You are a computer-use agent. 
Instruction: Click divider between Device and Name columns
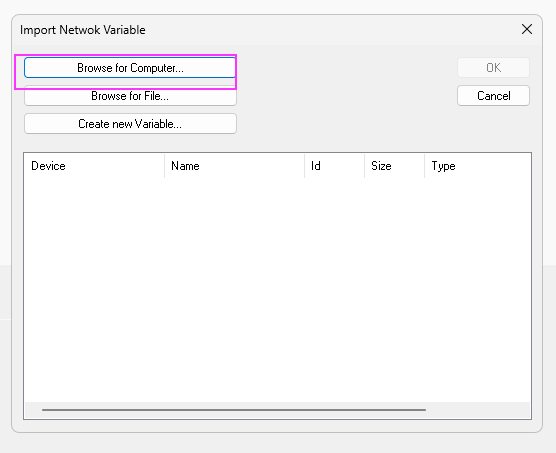pyautogui.click(x=165, y=166)
